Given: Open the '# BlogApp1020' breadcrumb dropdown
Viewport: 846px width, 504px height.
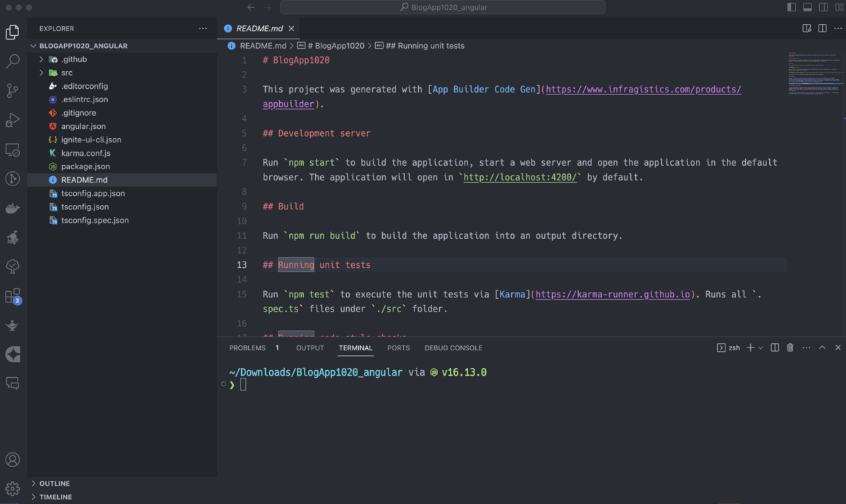Looking at the screenshot, I should click(x=331, y=46).
